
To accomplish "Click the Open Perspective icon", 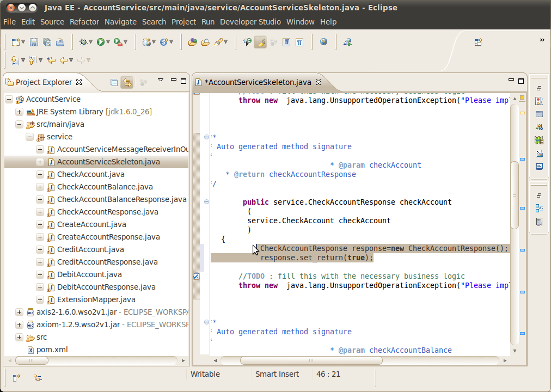I will (x=478, y=42).
